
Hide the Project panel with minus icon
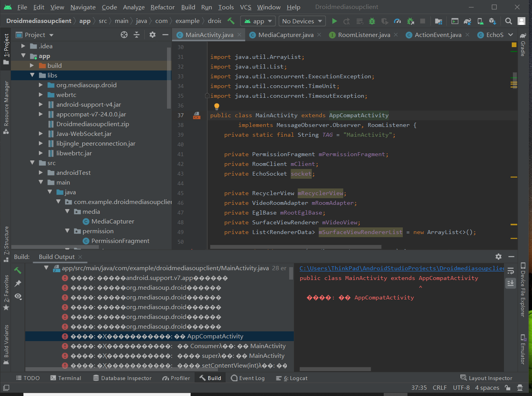tap(165, 35)
